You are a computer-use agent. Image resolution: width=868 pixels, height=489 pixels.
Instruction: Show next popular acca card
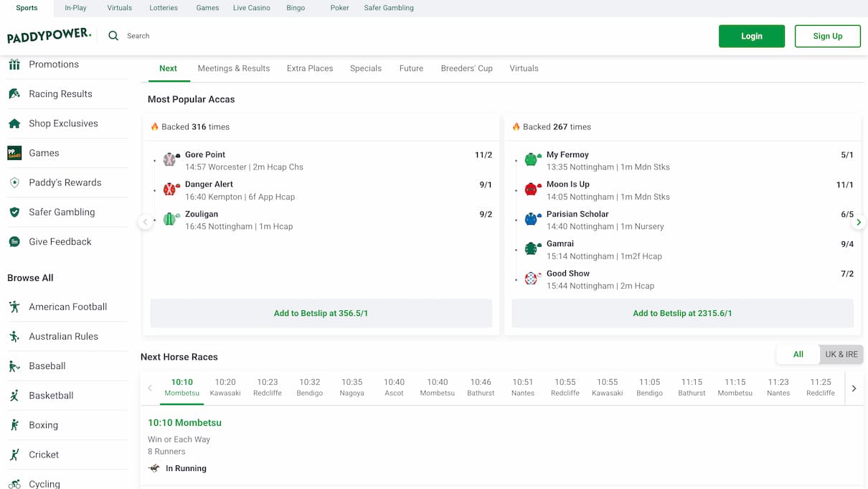(x=859, y=222)
